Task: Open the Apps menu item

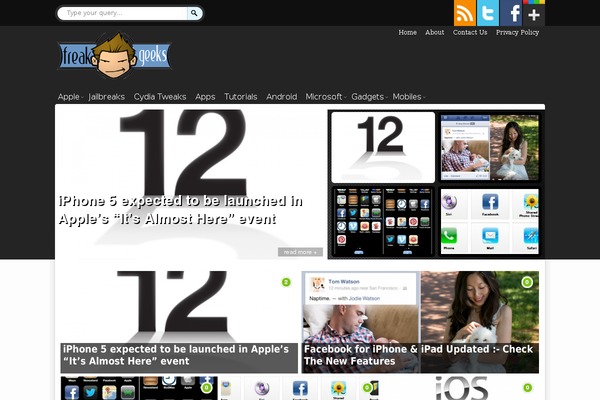Action: pyautogui.click(x=205, y=97)
